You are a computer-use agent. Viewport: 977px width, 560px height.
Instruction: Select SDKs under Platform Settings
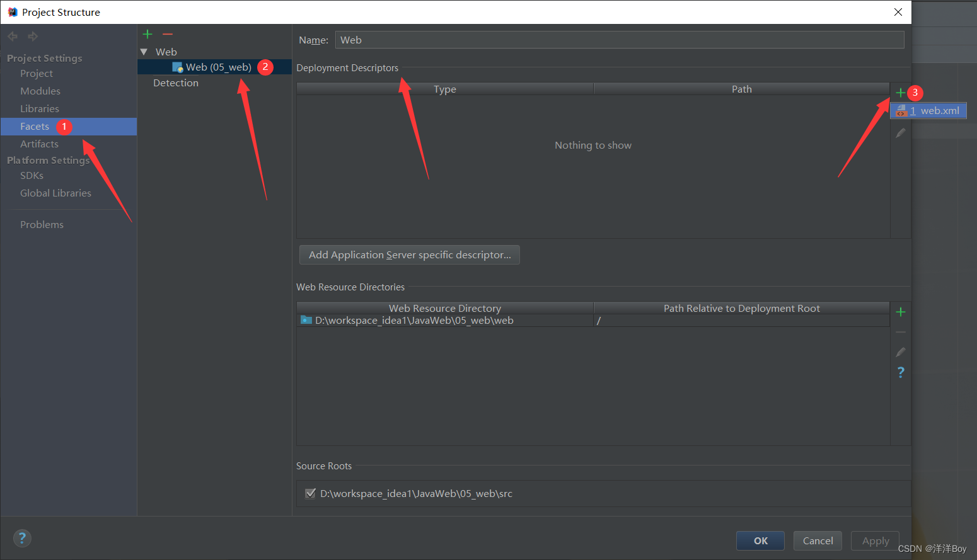coord(32,175)
